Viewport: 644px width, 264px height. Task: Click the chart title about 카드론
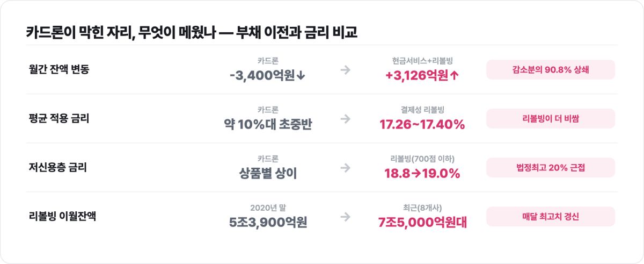[192, 32]
